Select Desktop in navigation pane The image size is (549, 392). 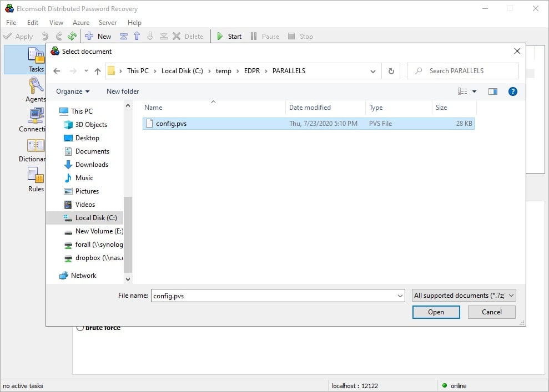[82, 138]
